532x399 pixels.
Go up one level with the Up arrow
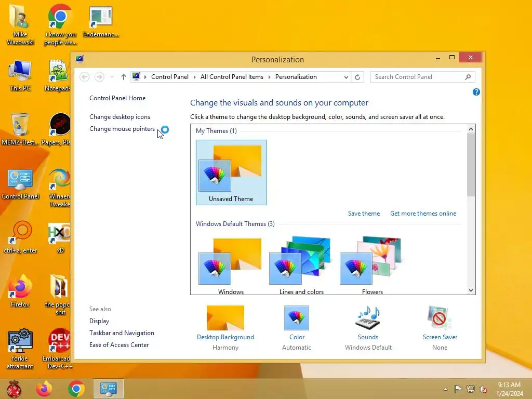(124, 77)
